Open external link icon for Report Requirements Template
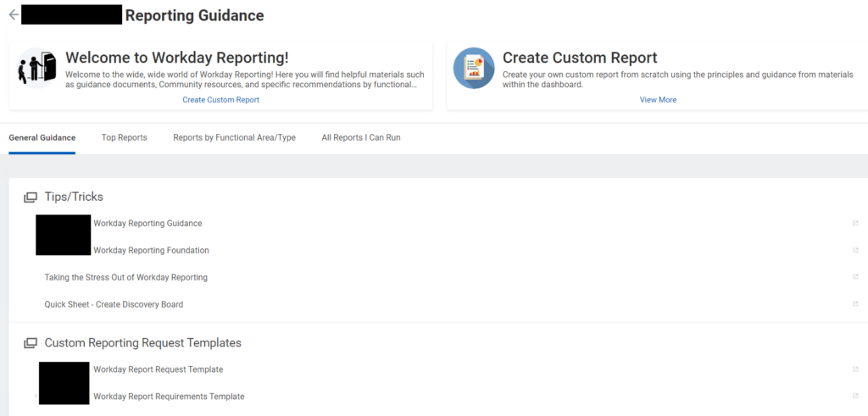 point(855,396)
